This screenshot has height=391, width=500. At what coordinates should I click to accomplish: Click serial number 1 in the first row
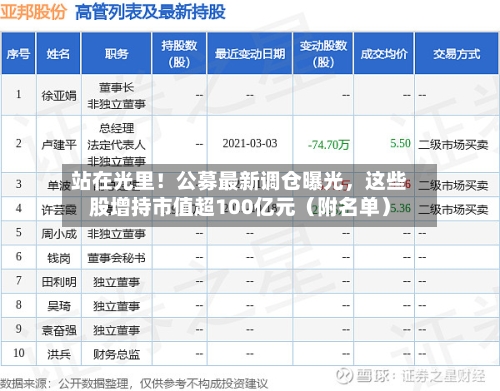point(19,94)
